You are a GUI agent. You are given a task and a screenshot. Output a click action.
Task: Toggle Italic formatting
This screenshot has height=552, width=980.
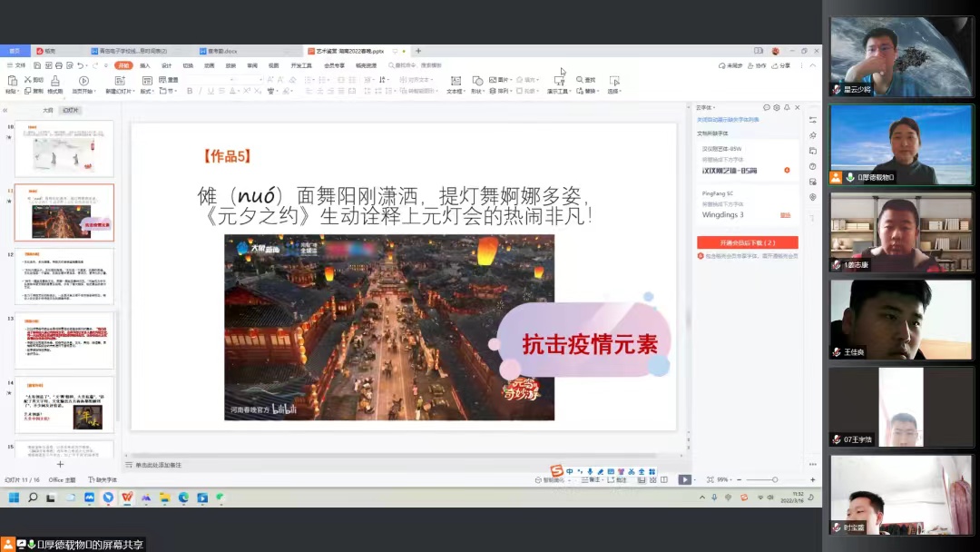pyautogui.click(x=200, y=92)
